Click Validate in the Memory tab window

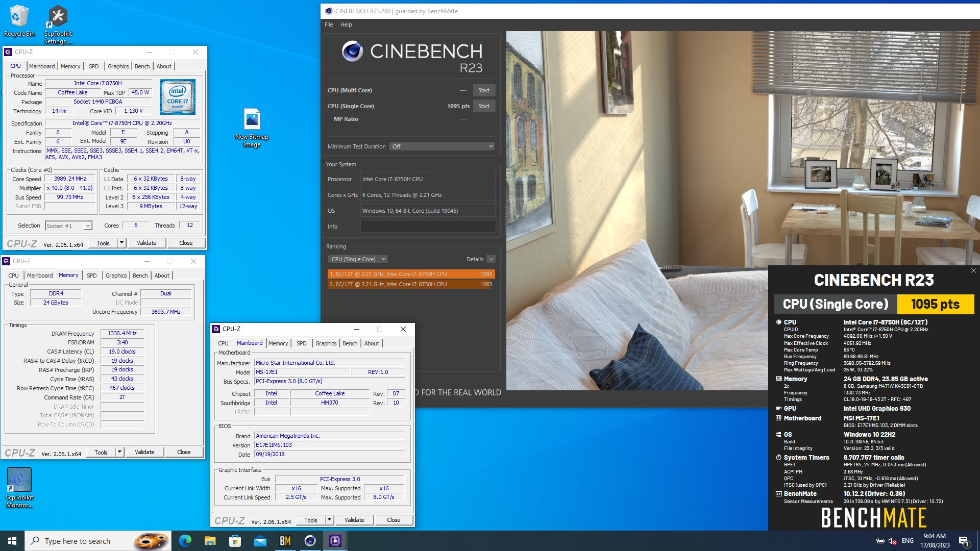(x=144, y=452)
